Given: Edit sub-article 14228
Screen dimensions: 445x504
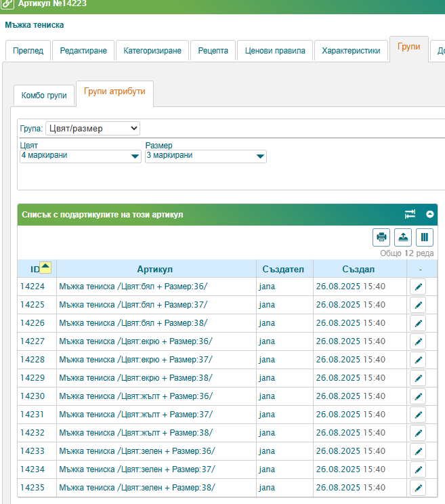Looking at the screenshot, I should tap(418, 360).
